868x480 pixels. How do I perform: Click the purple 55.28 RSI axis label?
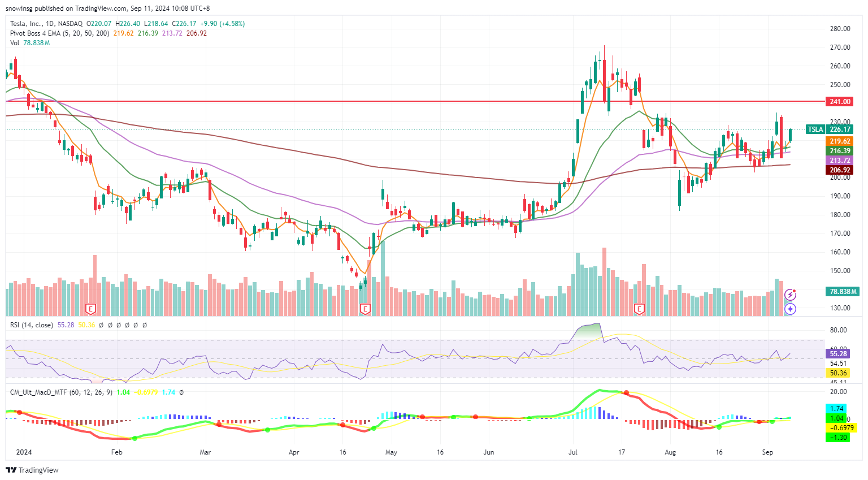click(837, 354)
